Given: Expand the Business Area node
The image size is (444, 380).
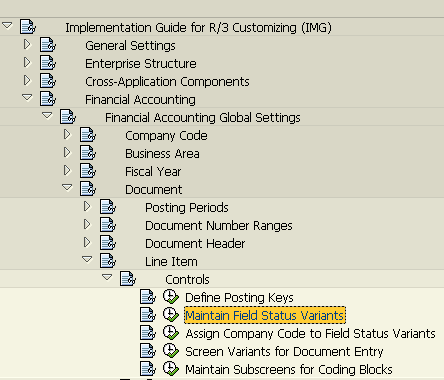Looking at the screenshot, I should pos(67,152).
